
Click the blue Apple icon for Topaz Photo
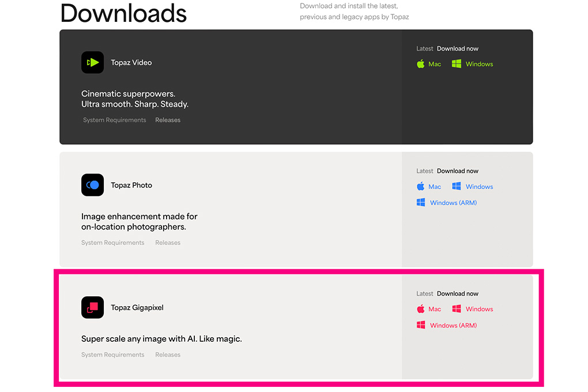point(421,186)
